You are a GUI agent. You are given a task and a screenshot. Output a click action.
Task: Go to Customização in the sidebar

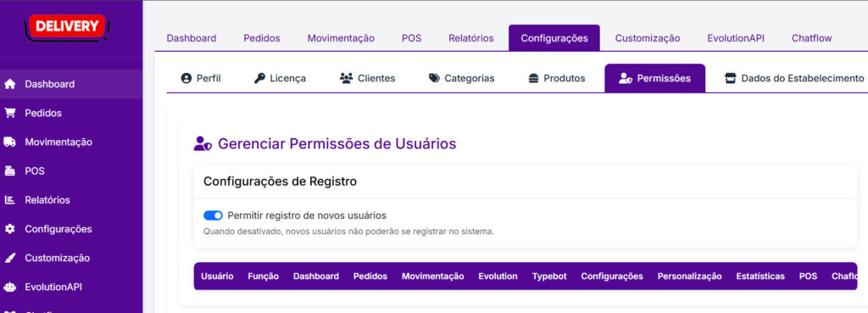71,258
